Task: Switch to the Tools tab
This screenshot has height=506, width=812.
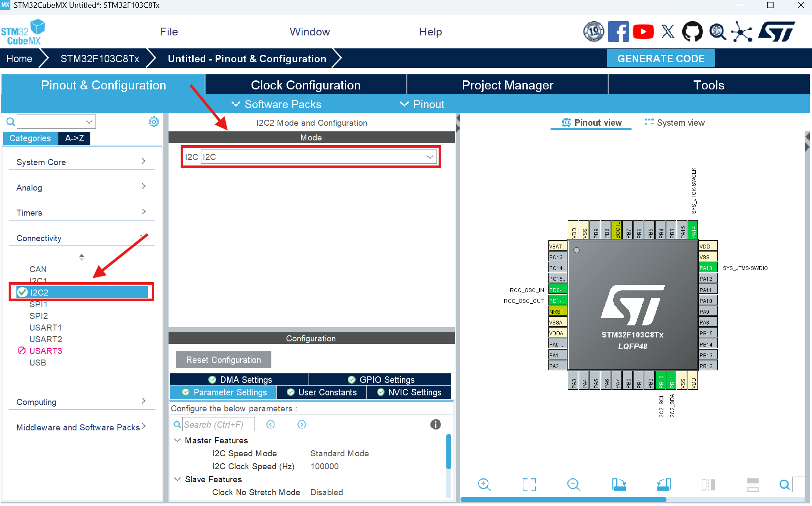Action: pos(709,85)
